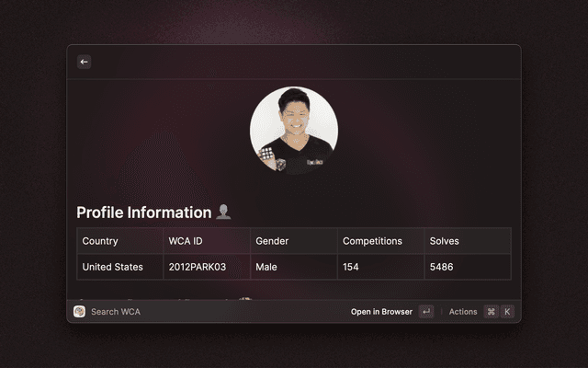Click the Country column header

point(100,241)
